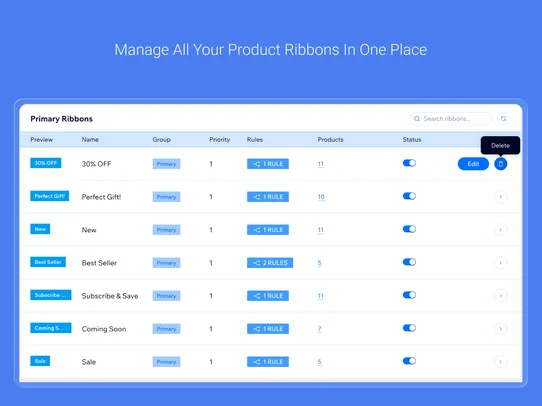This screenshot has width=542, height=406.
Task: Disable the Perfect Gift! ribbon status switch
Action: 409,196
